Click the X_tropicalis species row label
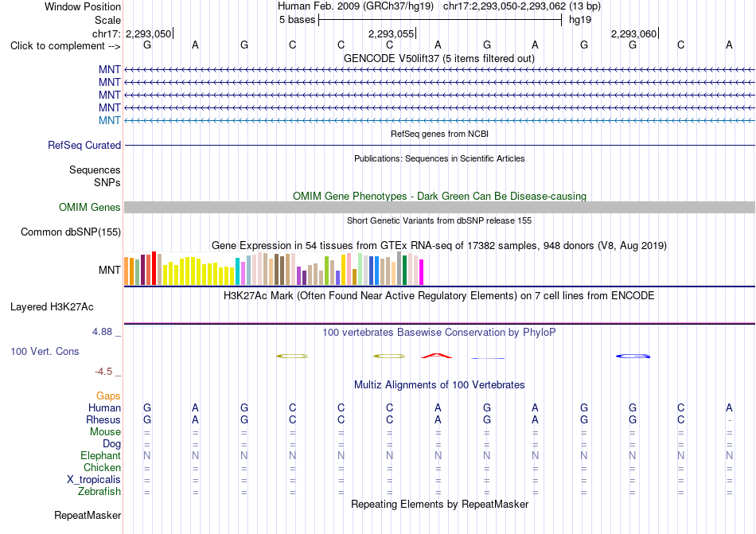The width and height of the screenshot is (756, 534). pyautogui.click(x=94, y=480)
